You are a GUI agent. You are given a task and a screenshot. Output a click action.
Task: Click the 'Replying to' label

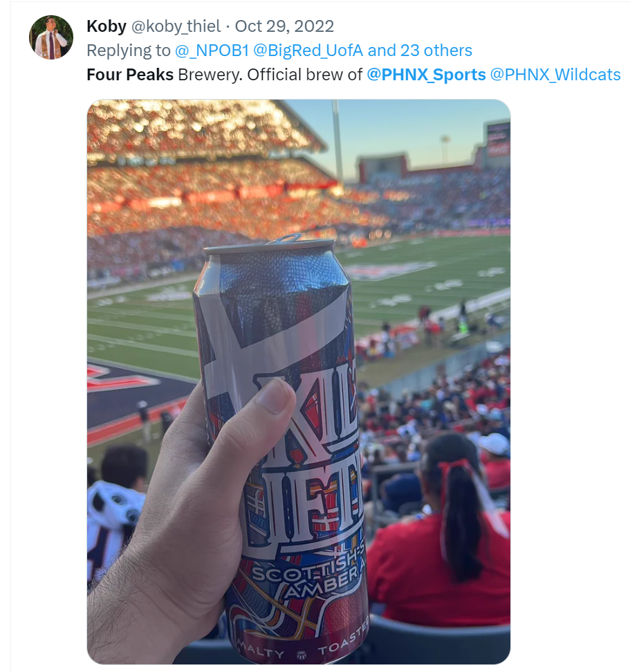[129, 51]
